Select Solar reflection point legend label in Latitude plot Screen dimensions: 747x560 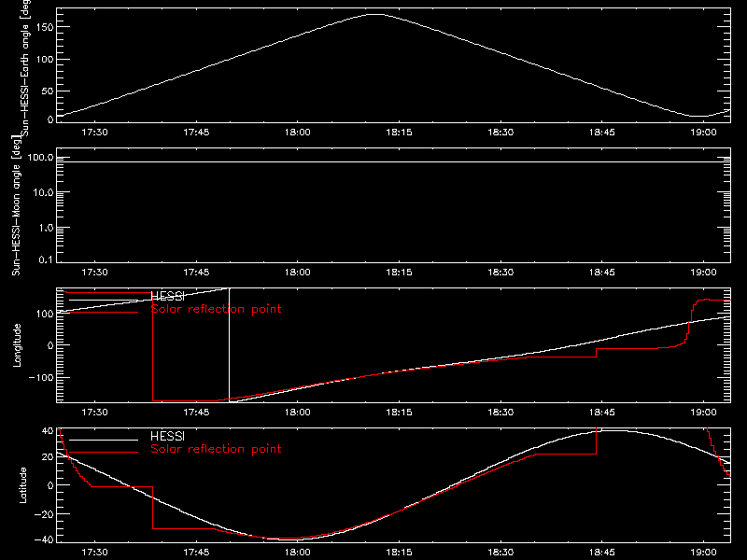pos(216,449)
